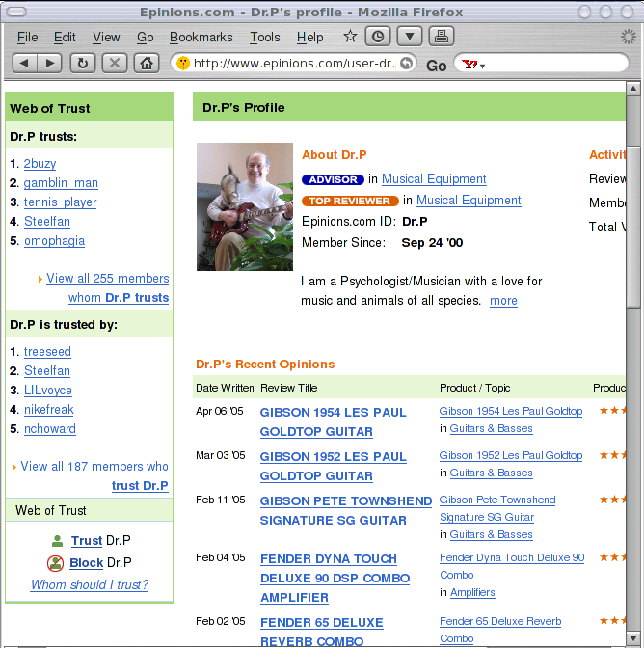Reload the page with the refresh icon
644x648 pixels.
tap(83, 64)
